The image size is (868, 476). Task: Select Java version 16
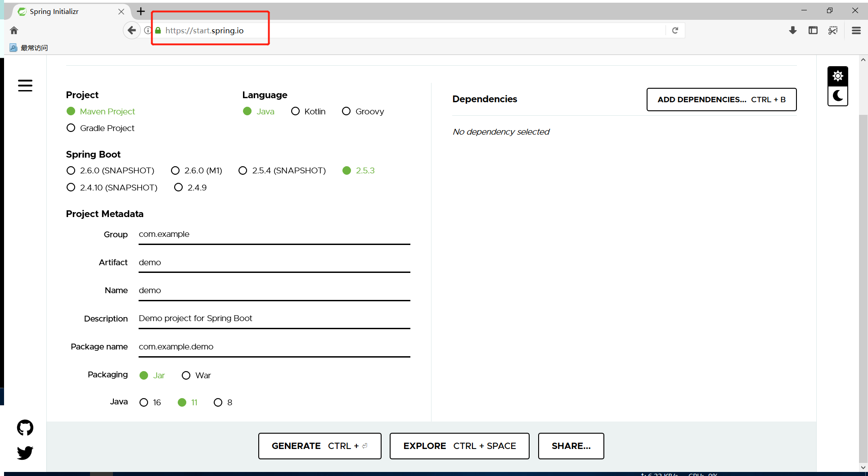click(x=150, y=403)
